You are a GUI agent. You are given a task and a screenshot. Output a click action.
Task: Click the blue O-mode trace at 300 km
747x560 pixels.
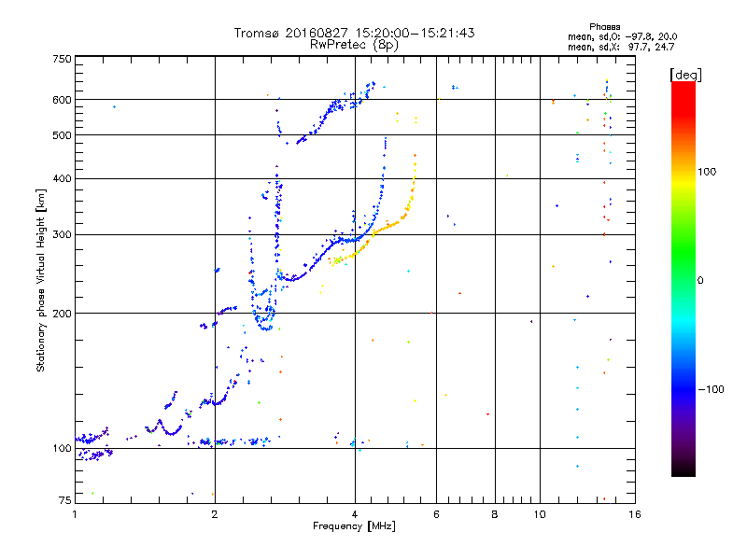(346, 241)
